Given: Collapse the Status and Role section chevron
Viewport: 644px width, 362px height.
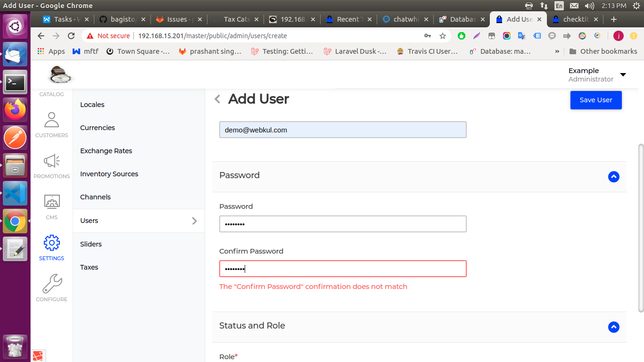Looking at the screenshot, I should click(613, 327).
